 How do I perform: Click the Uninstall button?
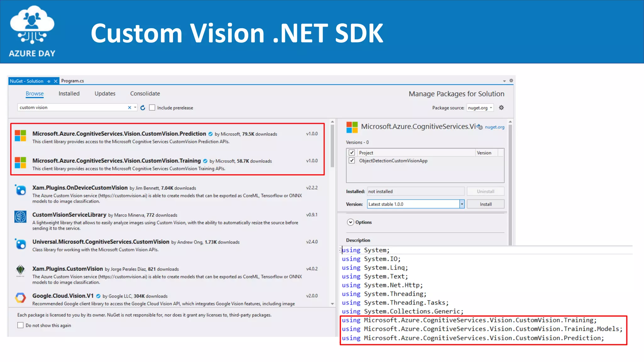(x=486, y=191)
